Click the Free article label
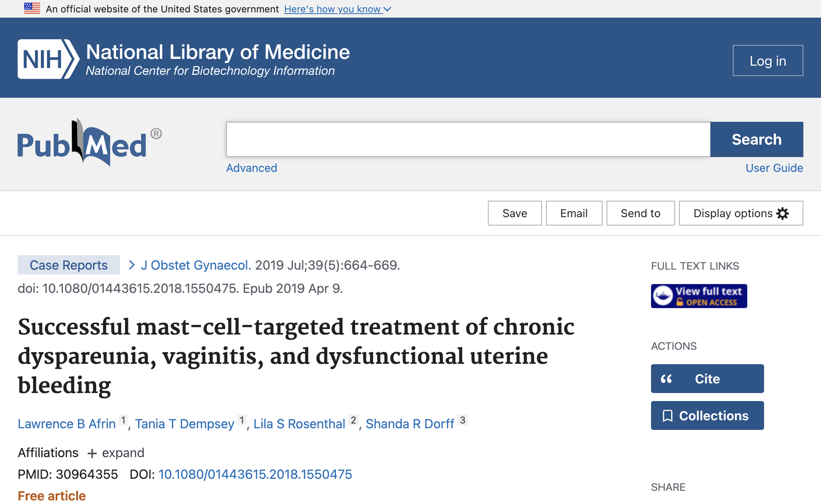The image size is (821, 504). click(x=52, y=496)
